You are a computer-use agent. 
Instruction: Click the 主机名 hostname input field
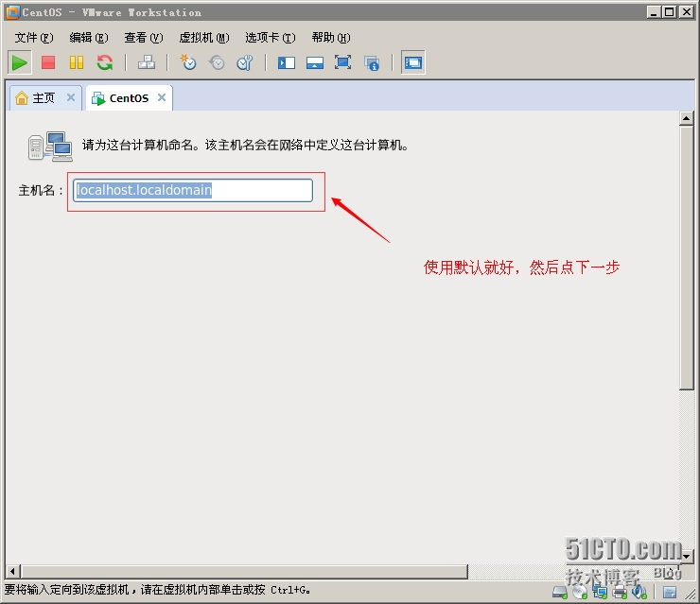tap(193, 191)
